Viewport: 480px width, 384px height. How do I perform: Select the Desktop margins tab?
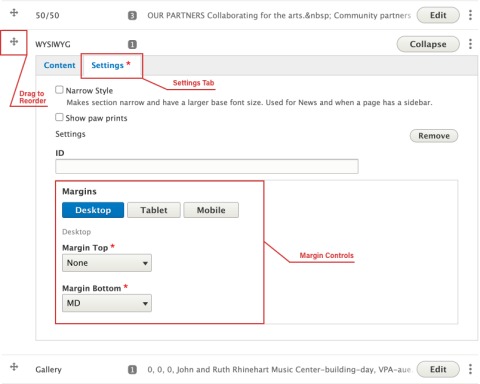pyautogui.click(x=93, y=210)
